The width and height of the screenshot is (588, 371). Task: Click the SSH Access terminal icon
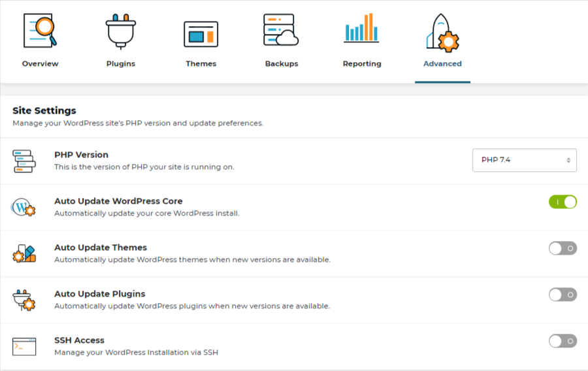click(24, 346)
